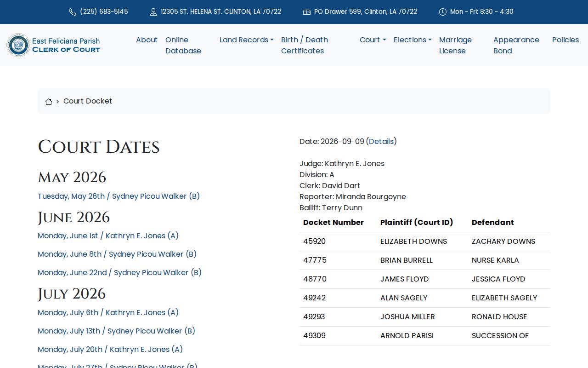
Task: Open the Online Database menu item
Action: 183,45
